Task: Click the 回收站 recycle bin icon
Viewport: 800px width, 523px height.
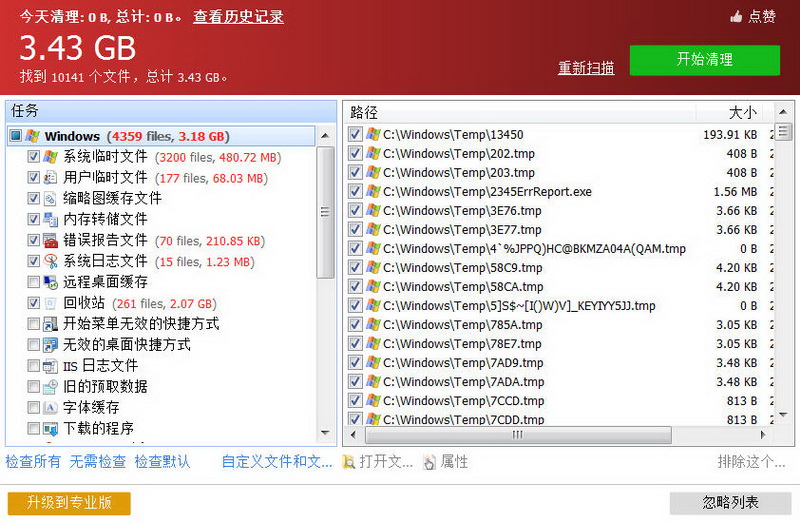Action: pos(51,303)
